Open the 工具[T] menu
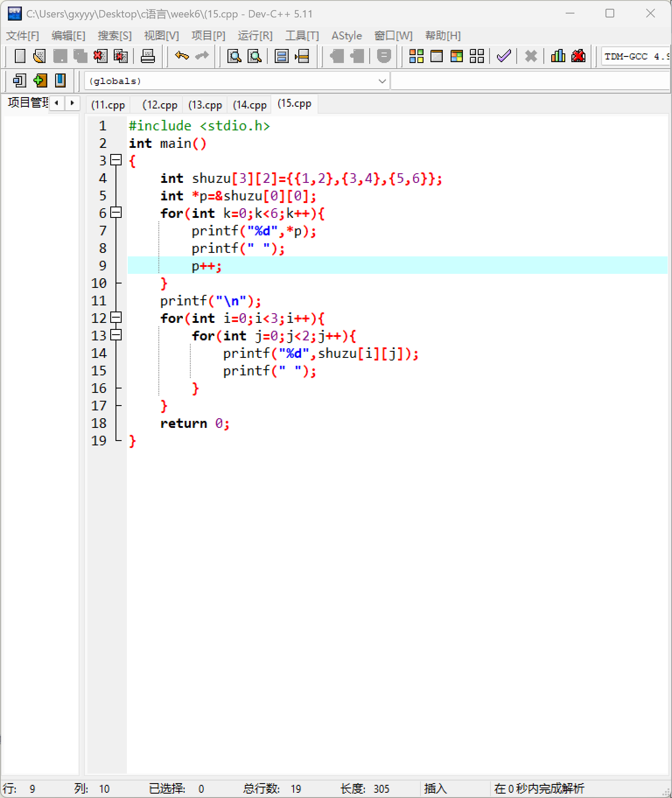This screenshot has width=672, height=798. [302, 35]
